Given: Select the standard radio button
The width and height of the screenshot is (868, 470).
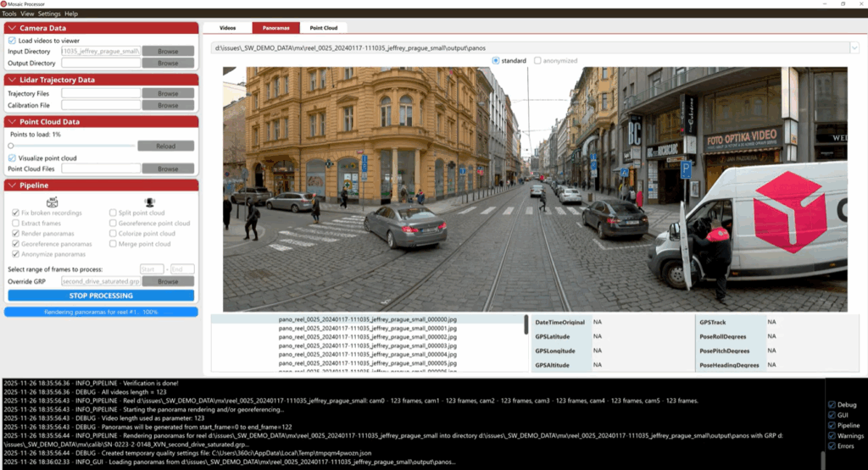Looking at the screenshot, I should click(x=497, y=61).
